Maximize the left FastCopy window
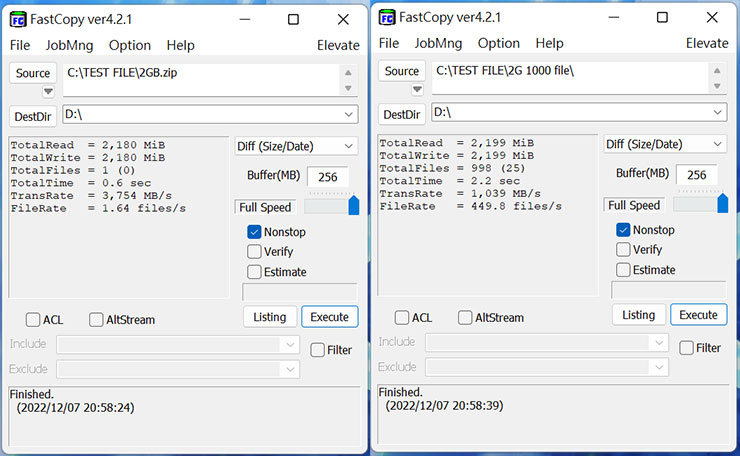 pos(294,19)
